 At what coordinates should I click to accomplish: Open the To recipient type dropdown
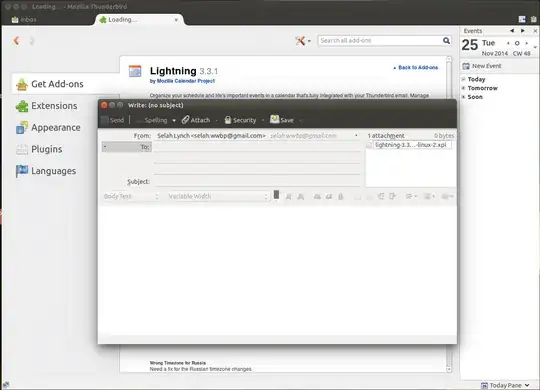coord(127,147)
